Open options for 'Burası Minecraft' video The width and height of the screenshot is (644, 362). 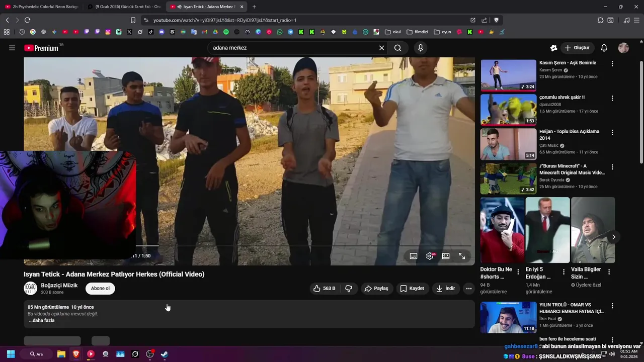click(612, 167)
